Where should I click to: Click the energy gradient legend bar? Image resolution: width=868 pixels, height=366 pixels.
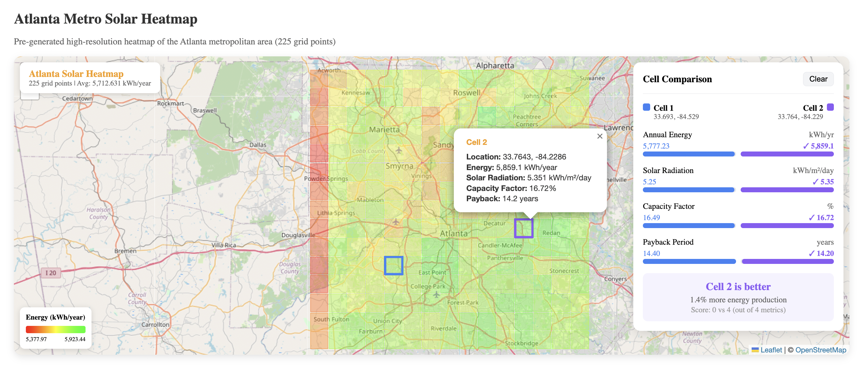(56, 329)
